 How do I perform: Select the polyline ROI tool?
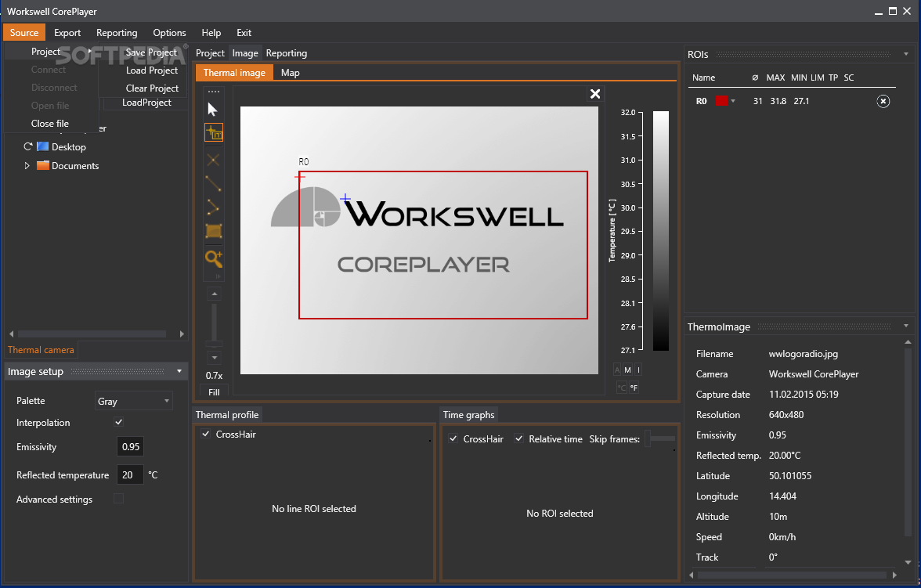coord(213,207)
